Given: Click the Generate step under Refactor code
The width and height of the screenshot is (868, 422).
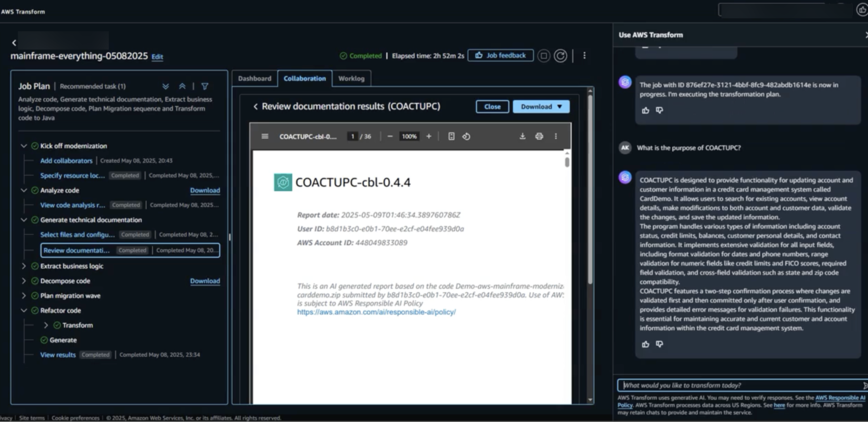Looking at the screenshot, I should pos(63,340).
